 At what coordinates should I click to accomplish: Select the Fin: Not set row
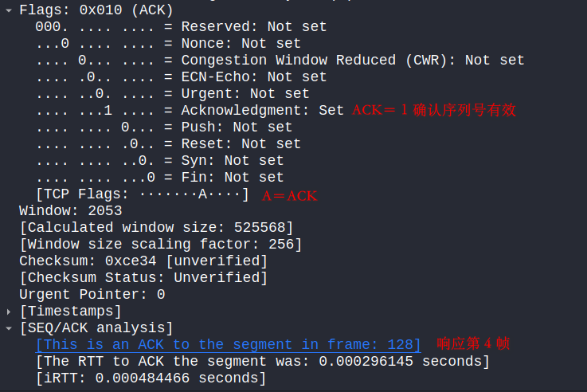tap(159, 177)
